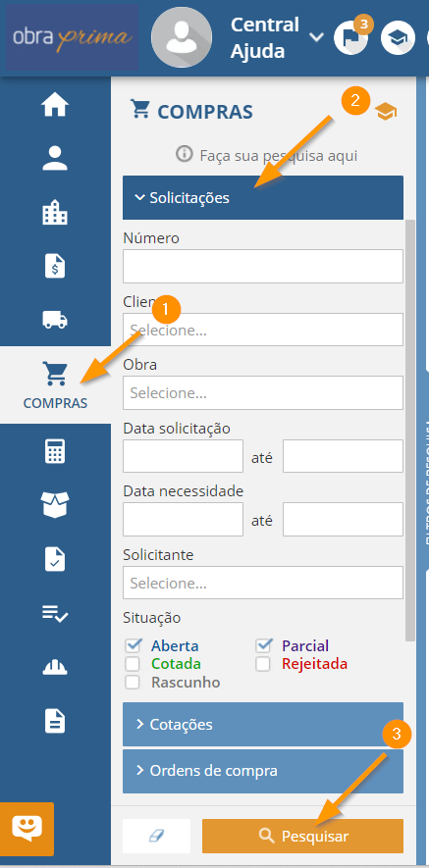Uncheck the Aberta situation checkbox

pos(134,645)
